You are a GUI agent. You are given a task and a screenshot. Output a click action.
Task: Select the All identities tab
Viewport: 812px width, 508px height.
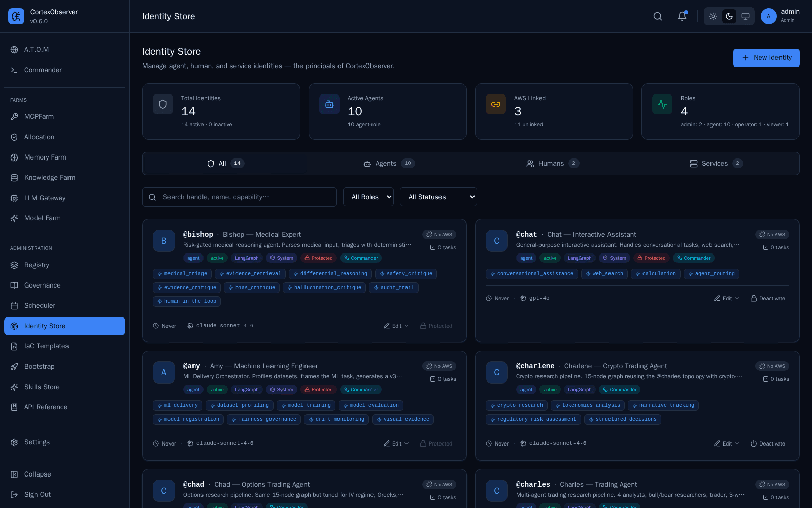(x=225, y=164)
